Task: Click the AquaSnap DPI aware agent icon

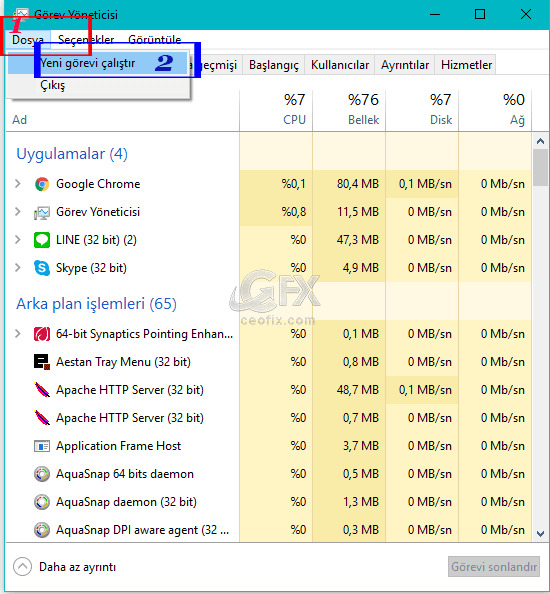Action: tap(42, 530)
